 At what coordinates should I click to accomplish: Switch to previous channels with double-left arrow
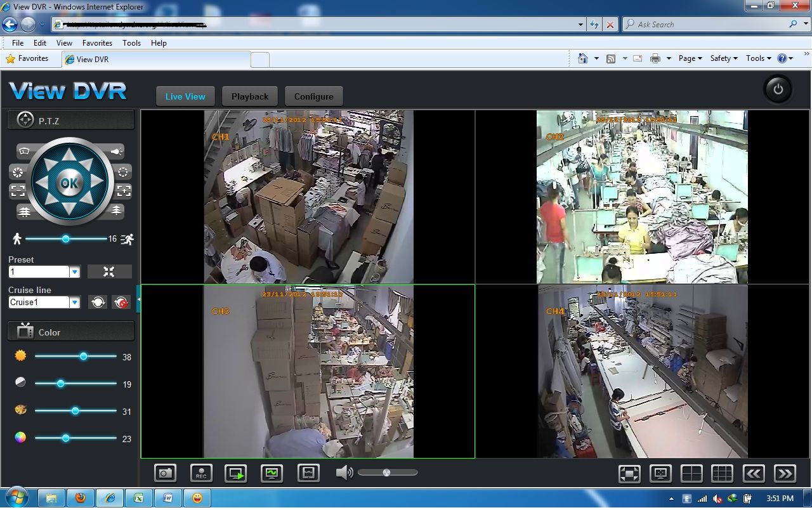point(753,473)
